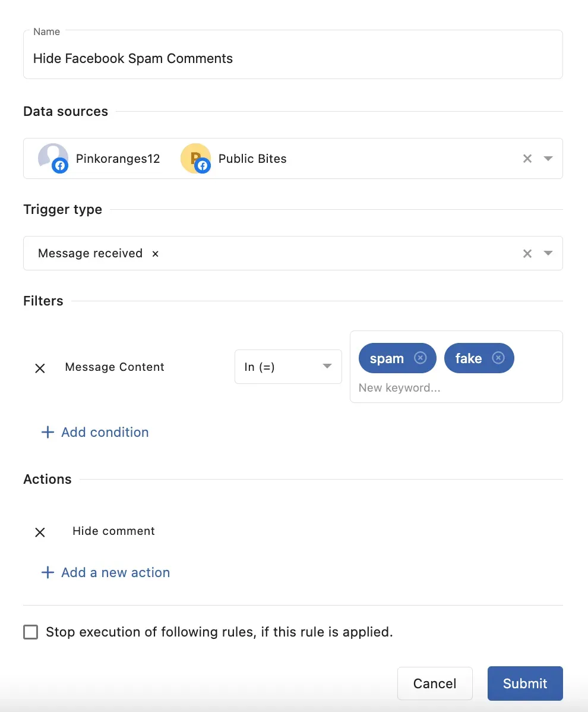
Task: Remove the 'spam' keyword tag
Action: (420, 358)
